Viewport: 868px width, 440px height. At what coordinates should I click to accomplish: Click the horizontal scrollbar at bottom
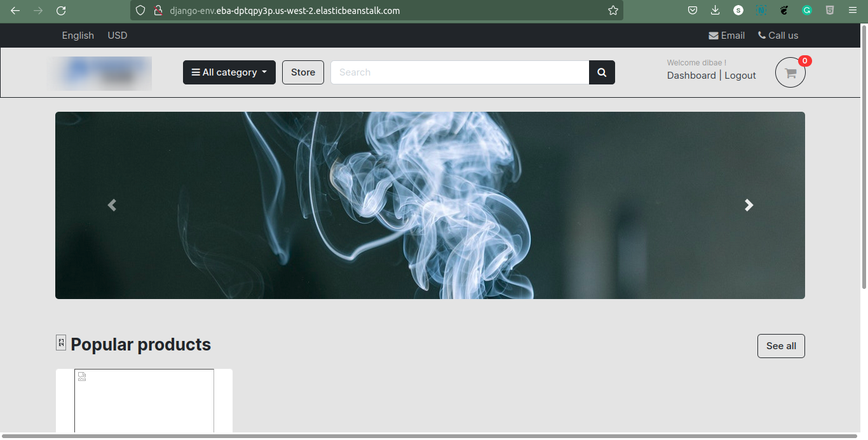tap(429, 436)
